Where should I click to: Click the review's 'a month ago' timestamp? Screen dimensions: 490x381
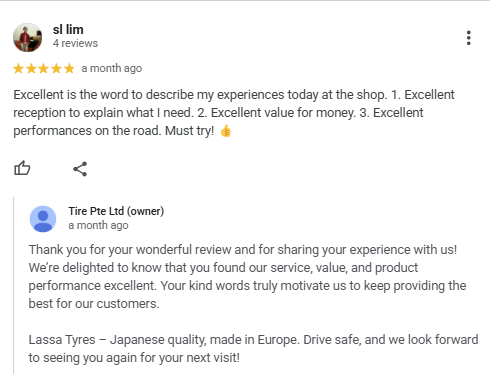(x=112, y=68)
